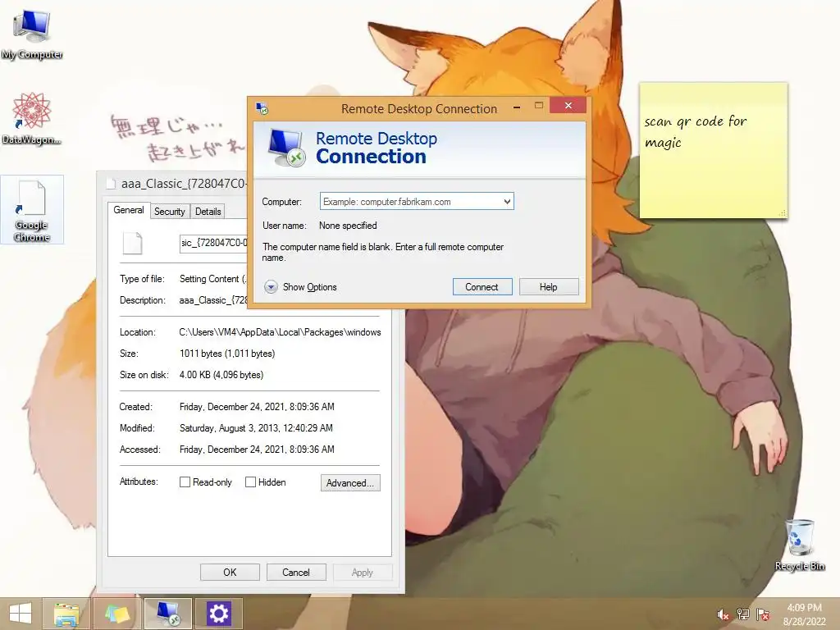Click the blank computer name warning text

tap(382, 253)
